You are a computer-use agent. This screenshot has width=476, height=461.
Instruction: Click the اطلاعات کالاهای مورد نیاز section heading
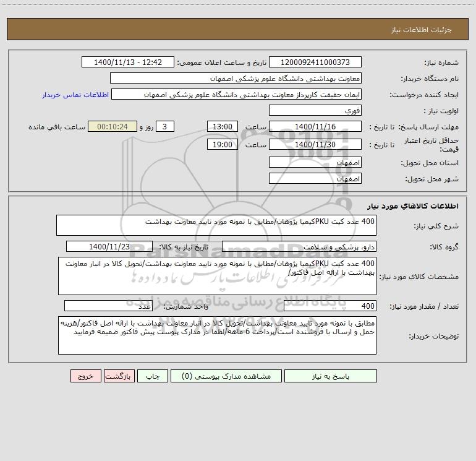coord(413,206)
